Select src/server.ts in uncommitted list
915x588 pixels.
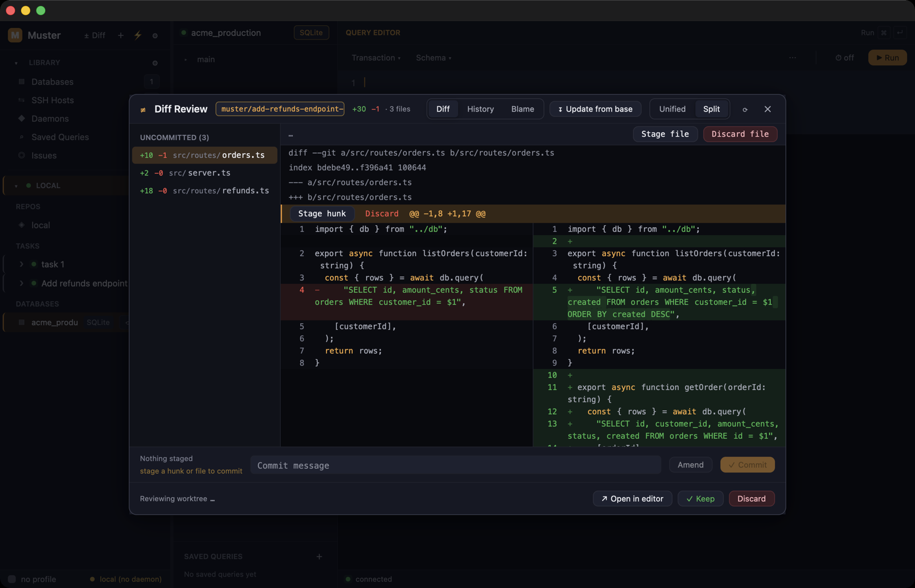pyautogui.click(x=205, y=173)
